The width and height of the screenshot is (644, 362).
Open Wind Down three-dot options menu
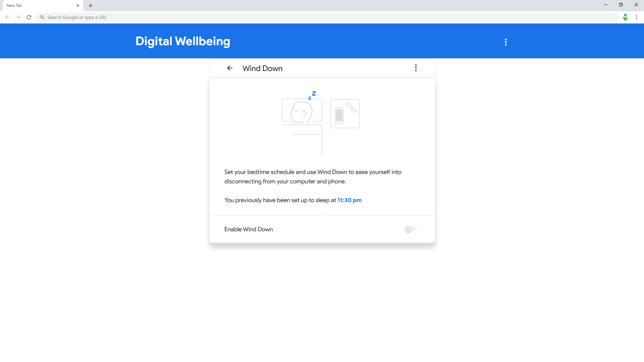416,68
